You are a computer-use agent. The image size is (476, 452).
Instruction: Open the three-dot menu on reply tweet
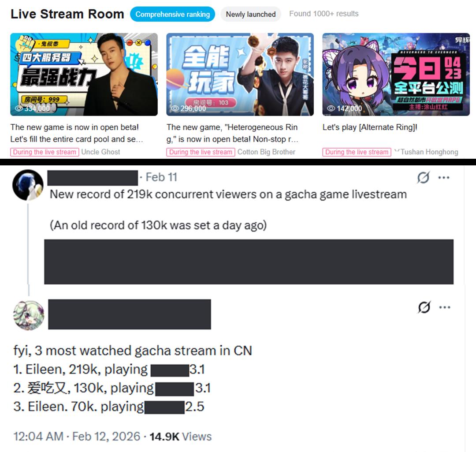click(x=444, y=307)
